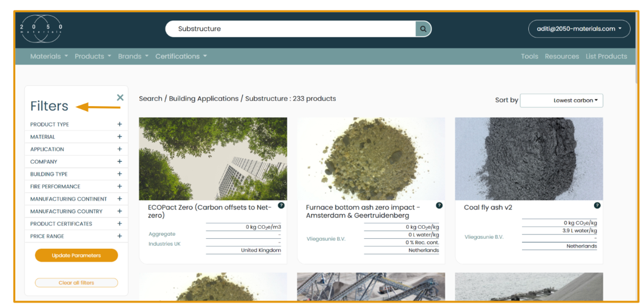Viewport: 644px width, 308px height.
Task: Expand the Price Range filter
Action: (x=119, y=236)
